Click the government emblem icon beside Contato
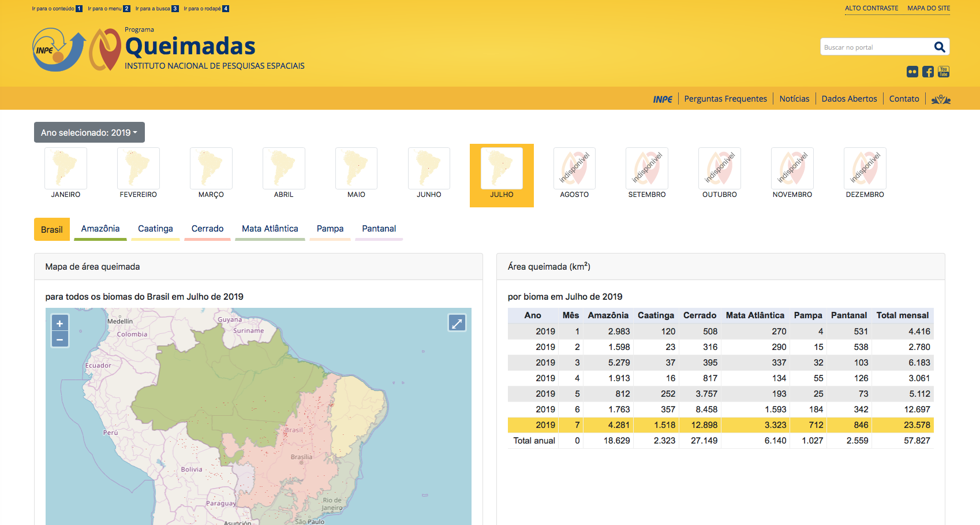This screenshot has height=525, width=980. coord(941,99)
